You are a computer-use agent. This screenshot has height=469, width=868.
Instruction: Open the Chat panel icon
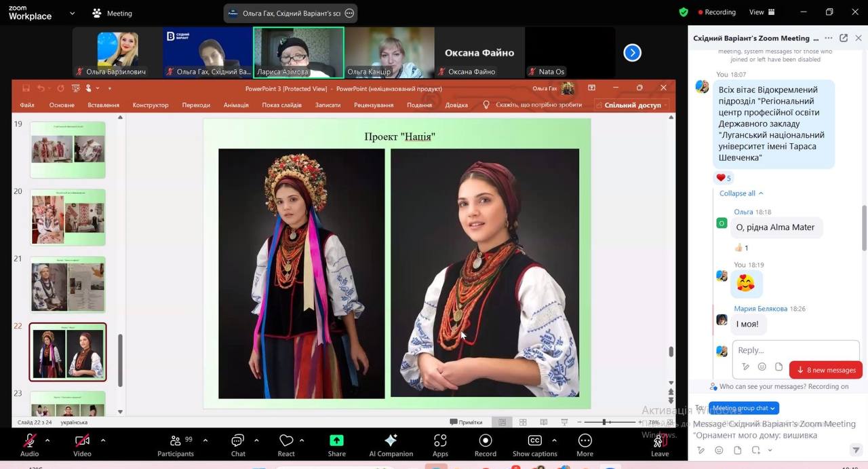(x=237, y=444)
